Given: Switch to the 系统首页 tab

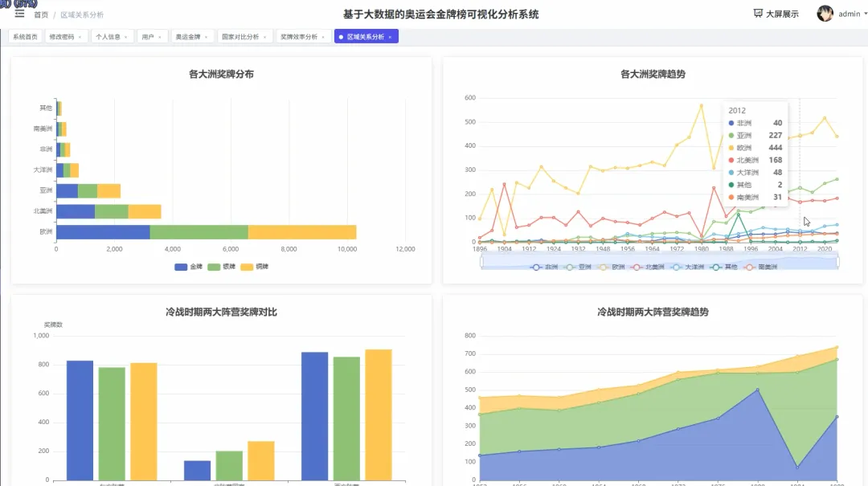Looking at the screenshot, I should click(x=25, y=37).
